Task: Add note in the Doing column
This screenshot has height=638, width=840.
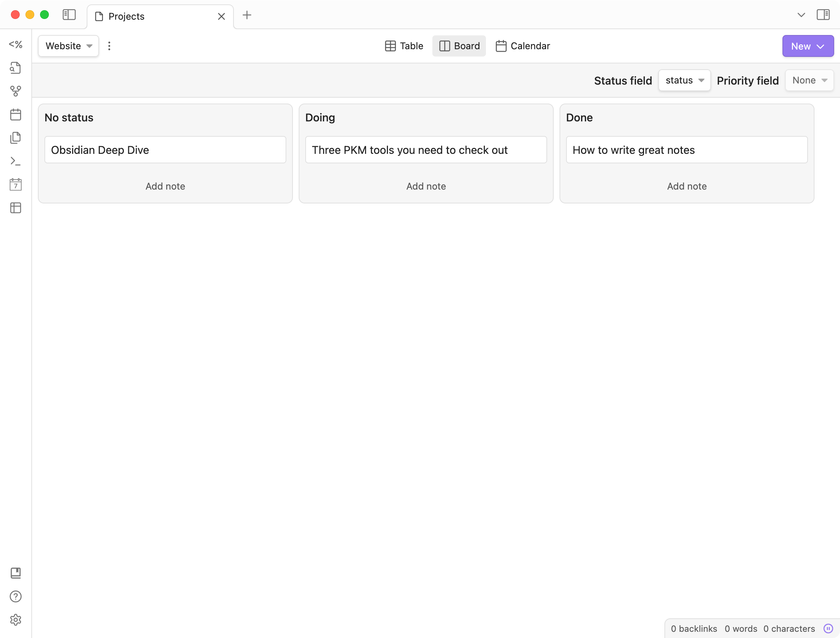Action: (426, 186)
